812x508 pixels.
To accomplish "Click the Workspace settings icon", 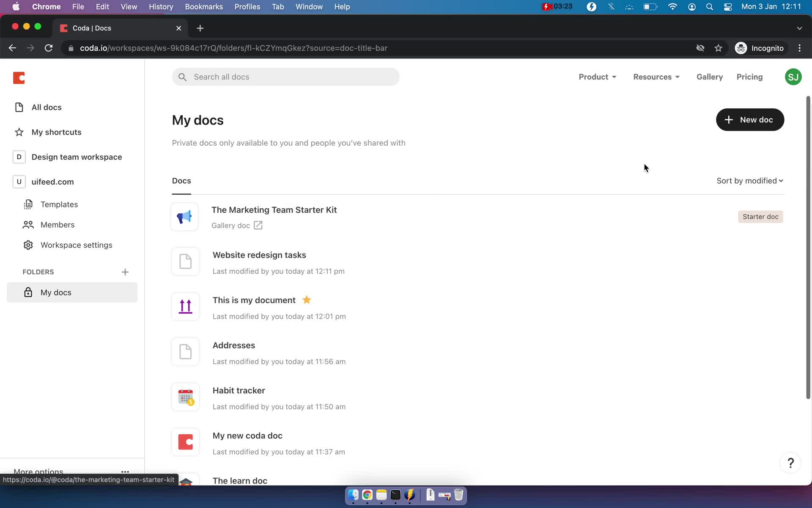I will tap(27, 245).
